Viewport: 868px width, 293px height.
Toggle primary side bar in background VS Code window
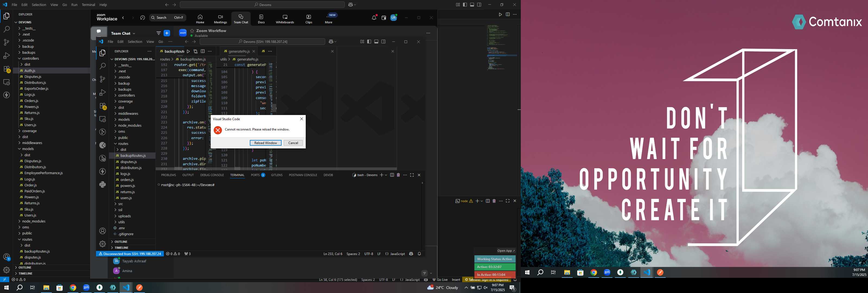click(465, 5)
